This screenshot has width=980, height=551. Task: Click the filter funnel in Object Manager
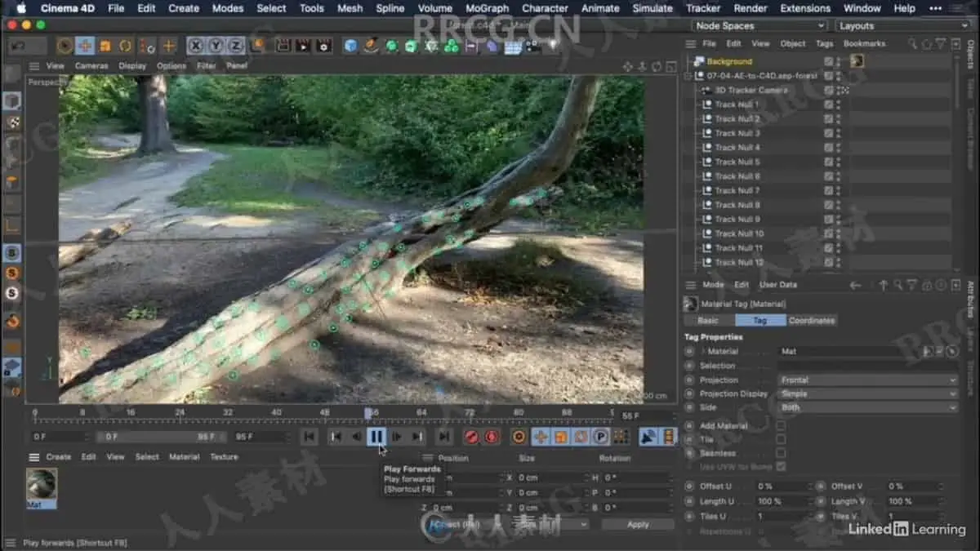point(940,43)
